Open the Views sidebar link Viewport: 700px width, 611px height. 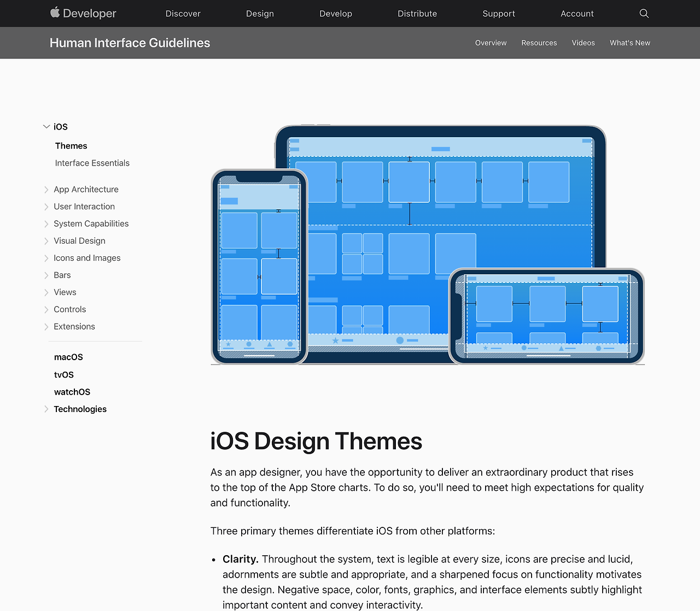pyautogui.click(x=65, y=292)
